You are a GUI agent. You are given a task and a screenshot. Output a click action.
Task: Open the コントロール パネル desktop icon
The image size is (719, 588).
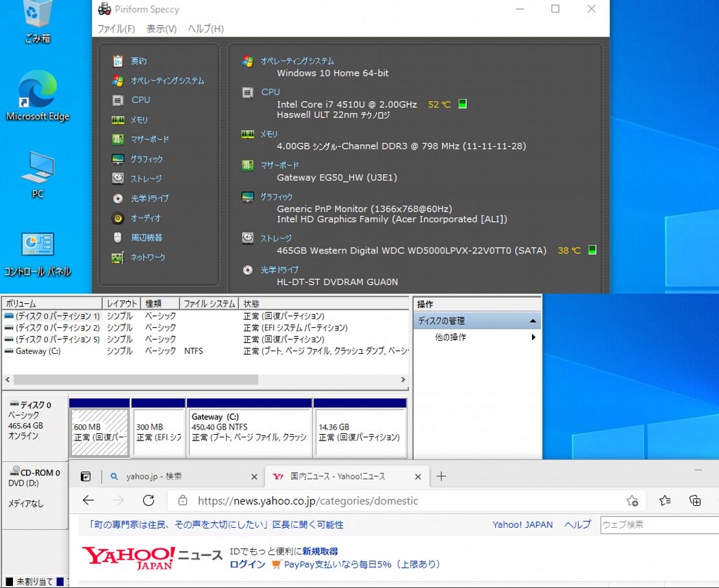click(x=38, y=254)
